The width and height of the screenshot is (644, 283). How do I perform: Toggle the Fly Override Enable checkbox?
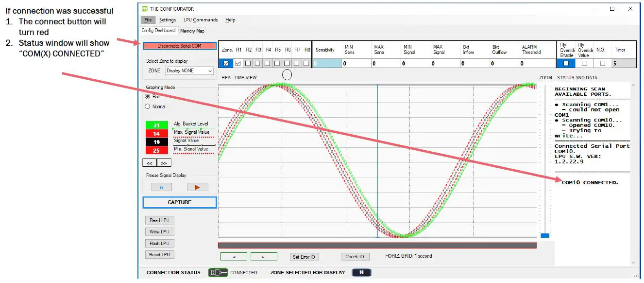pyautogui.click(x=565, y=63)
